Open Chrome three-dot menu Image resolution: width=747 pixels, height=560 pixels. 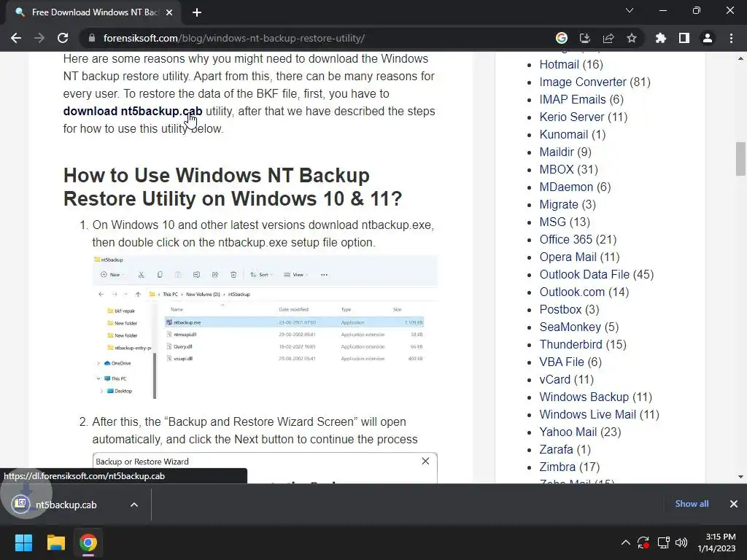tap(731, 38)
